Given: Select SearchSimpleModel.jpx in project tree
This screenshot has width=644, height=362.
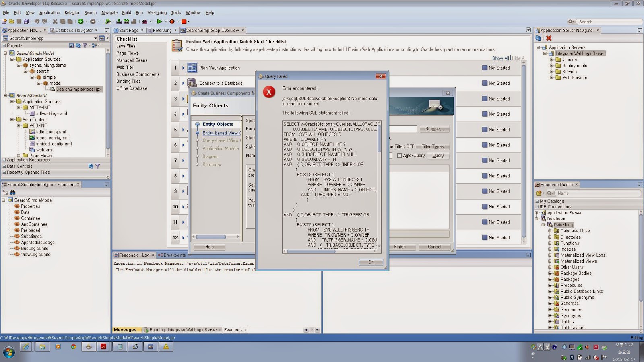Looking at the screenshot, I should click(79, 89).
